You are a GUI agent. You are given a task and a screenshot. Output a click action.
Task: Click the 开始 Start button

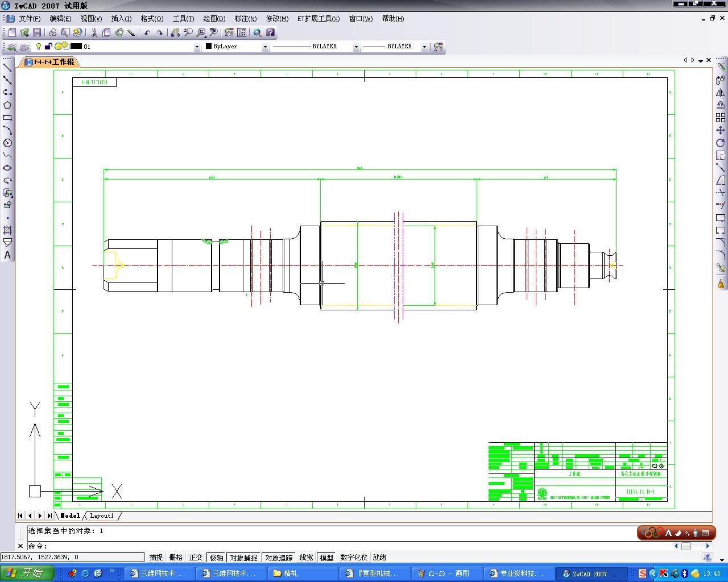pyautogui.click(x=27, y=573)
